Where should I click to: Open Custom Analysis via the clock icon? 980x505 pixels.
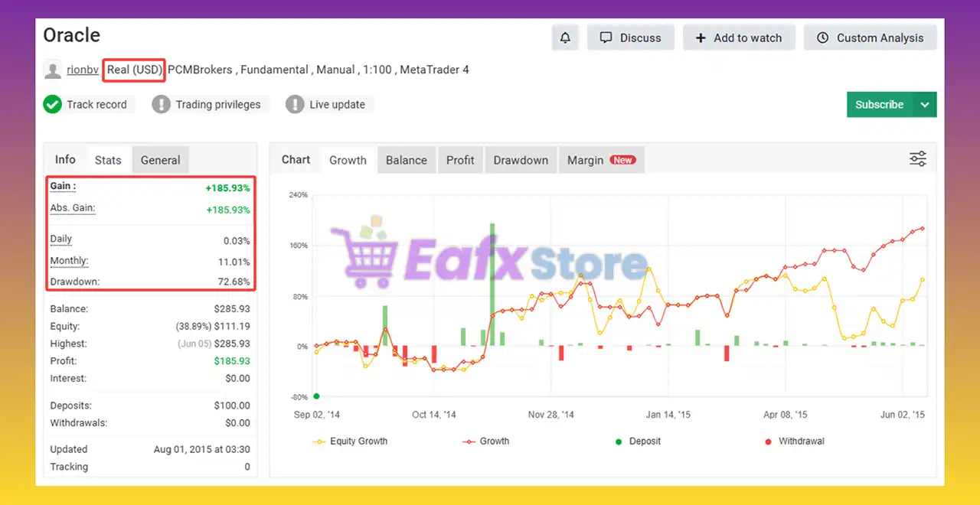tap(822, 37)
